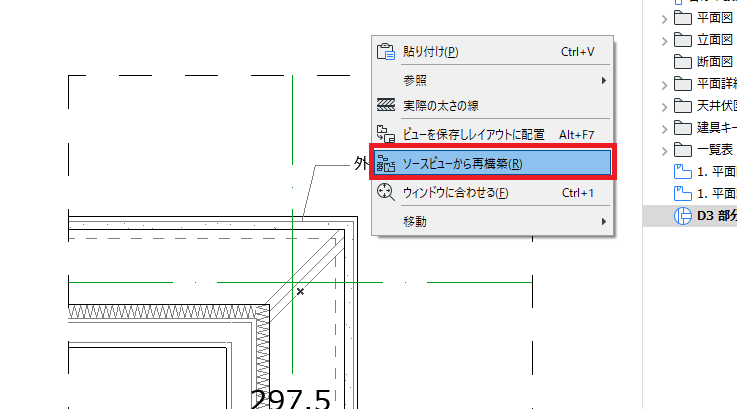Click the paste clipboard icon

386,52
